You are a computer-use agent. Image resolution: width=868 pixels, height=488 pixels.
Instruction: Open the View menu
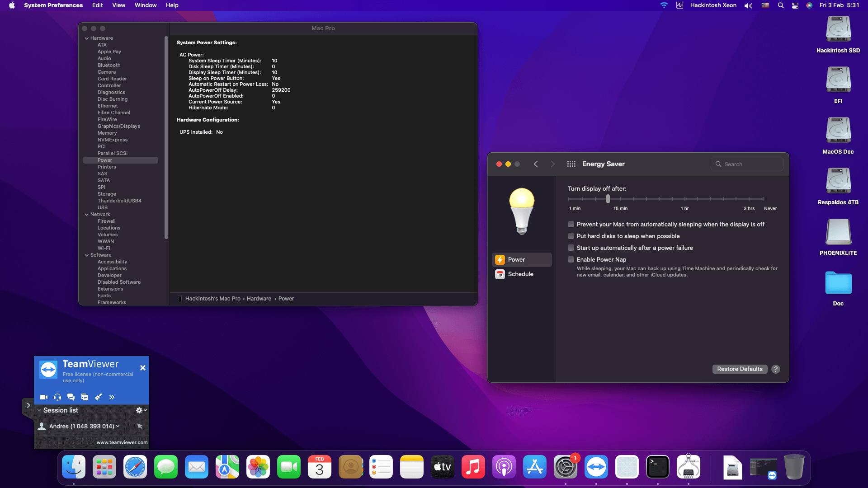(119, 5)
